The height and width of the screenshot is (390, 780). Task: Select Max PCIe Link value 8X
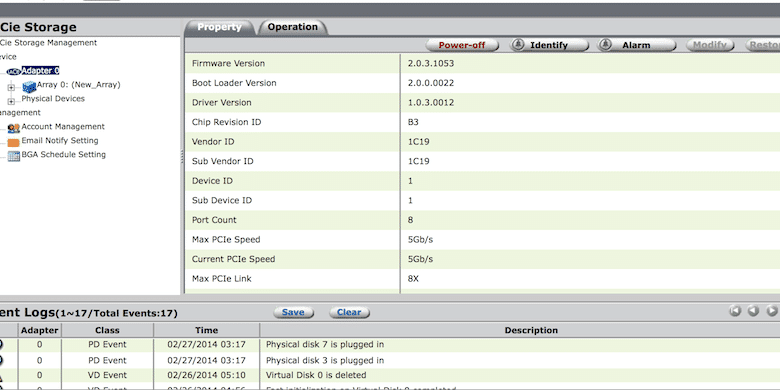coord(413,279)
